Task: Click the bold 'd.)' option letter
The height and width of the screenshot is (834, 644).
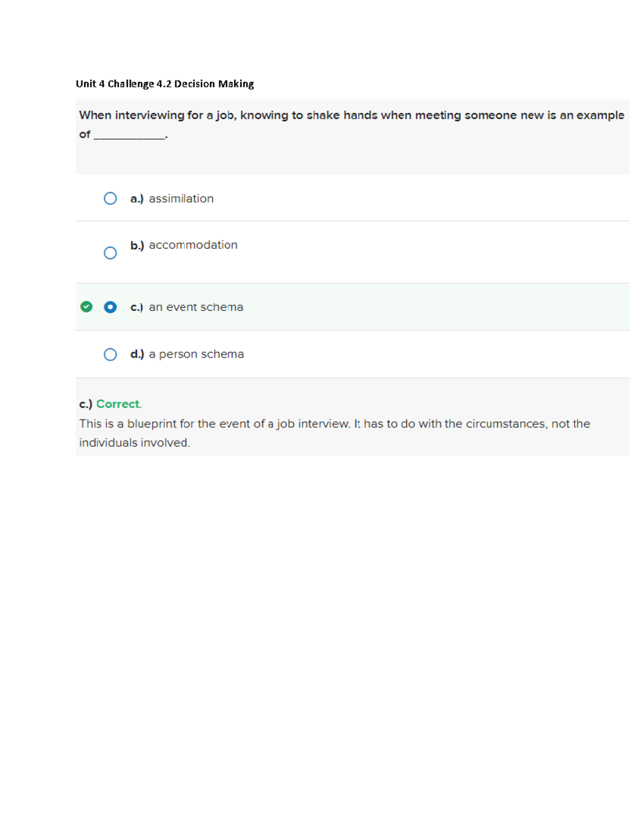Action: (137, 354)
